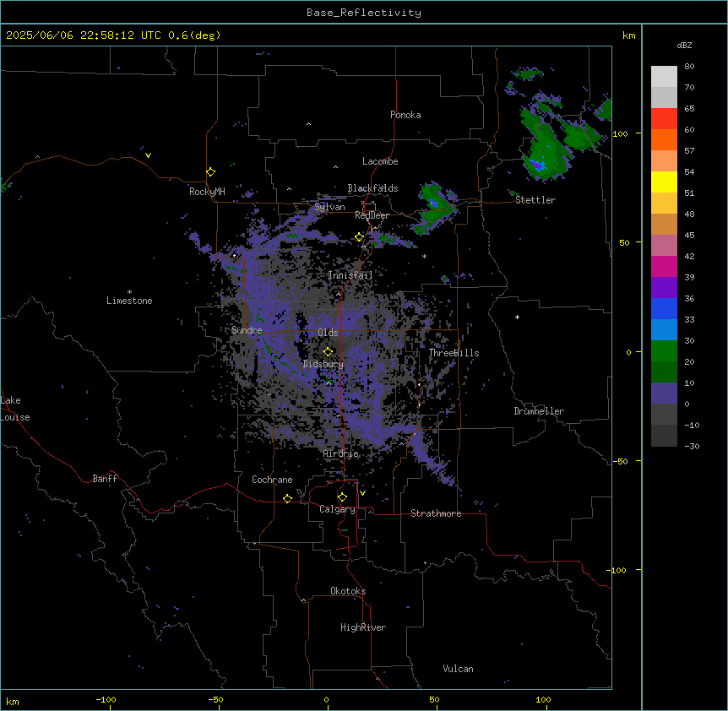Click the HighRiver label
This screenshot has height=711, width=728.
pos(363,627)
